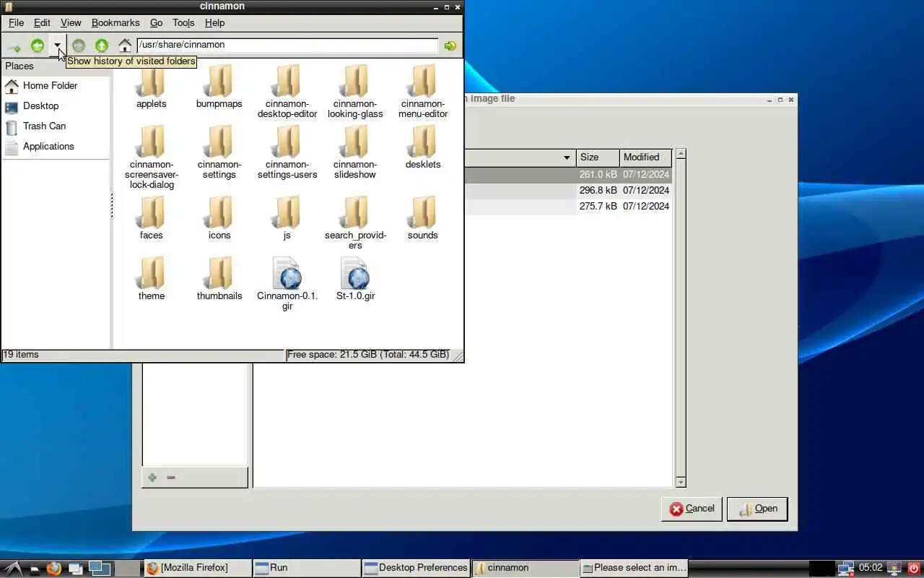
Task: Select the 261.0 kB file row
Action: tap(568, 175)
